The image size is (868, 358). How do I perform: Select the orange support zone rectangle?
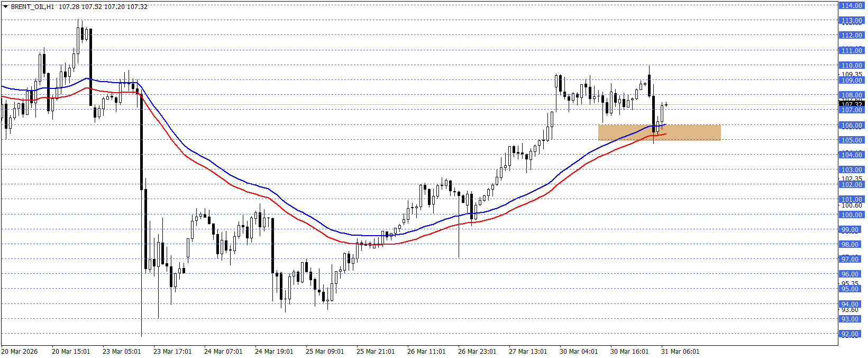659,132
